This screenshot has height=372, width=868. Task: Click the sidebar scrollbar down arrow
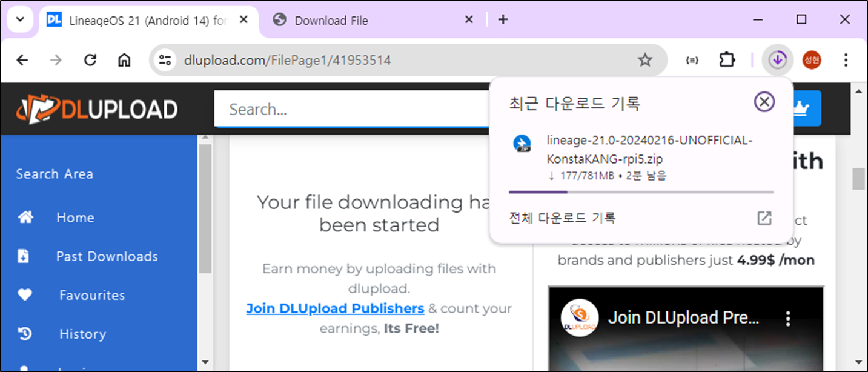(x=205, y=362)
